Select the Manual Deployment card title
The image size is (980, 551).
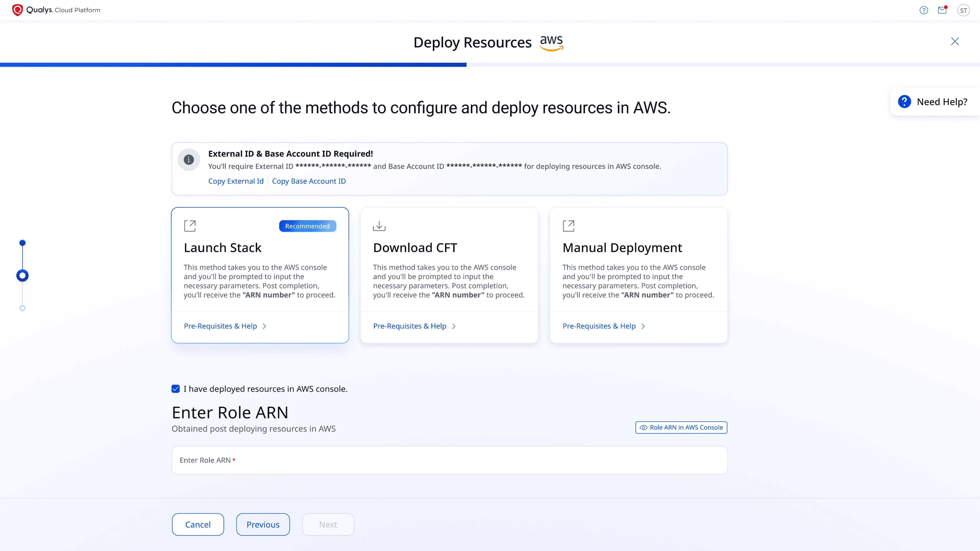click(x=622, y=247)
